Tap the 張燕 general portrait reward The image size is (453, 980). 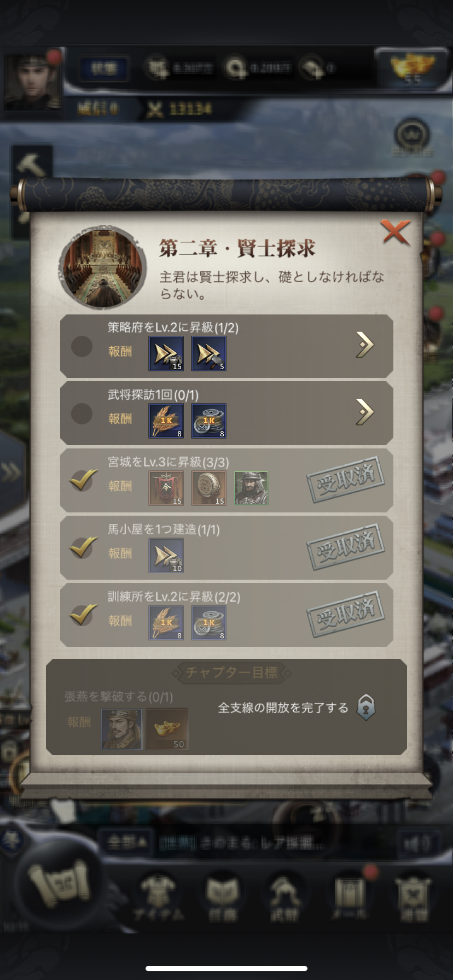click(121, 729)
